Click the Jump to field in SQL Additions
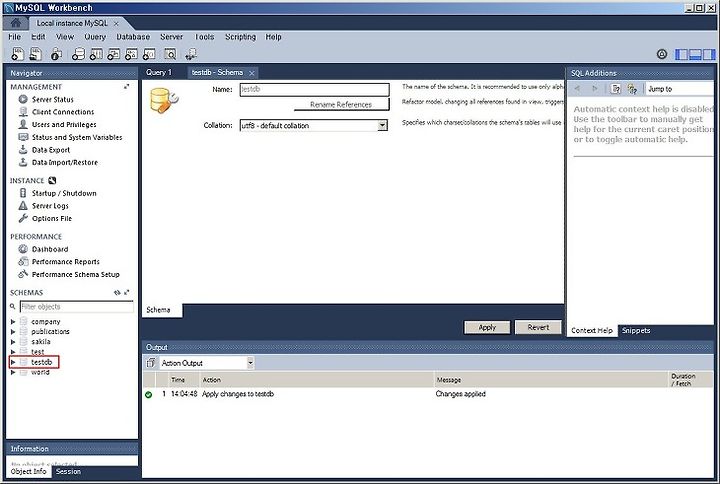The width and height of the screenshot is (720, 484). (x=680, y=89)
